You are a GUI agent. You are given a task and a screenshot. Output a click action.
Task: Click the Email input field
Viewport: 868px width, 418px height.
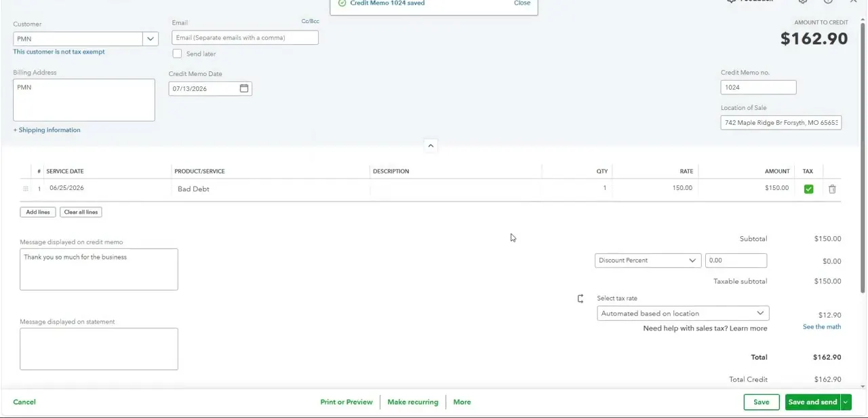(x=245, y=38)
